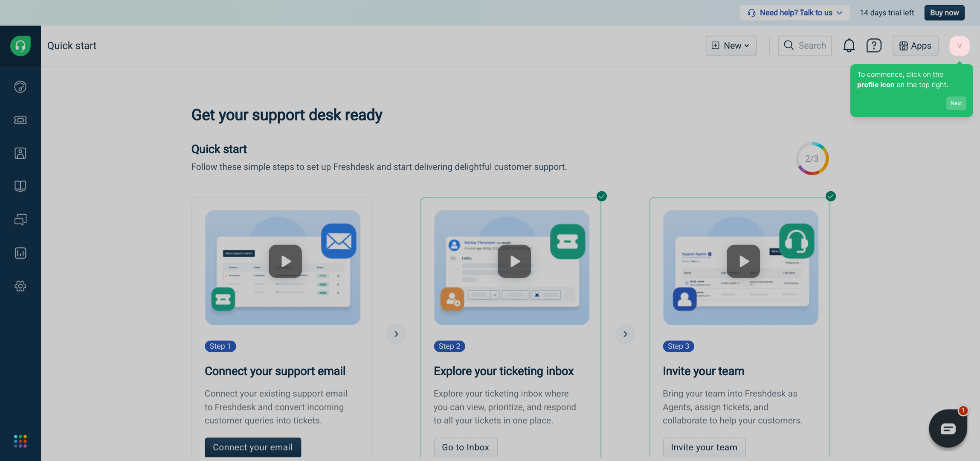Open the profile avatar menu

coord(959,46)
